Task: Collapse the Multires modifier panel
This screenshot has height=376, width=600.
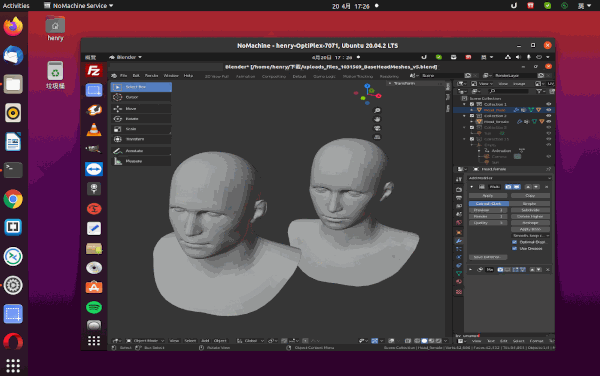Action: pyautogui.click(x=471, y=187)
